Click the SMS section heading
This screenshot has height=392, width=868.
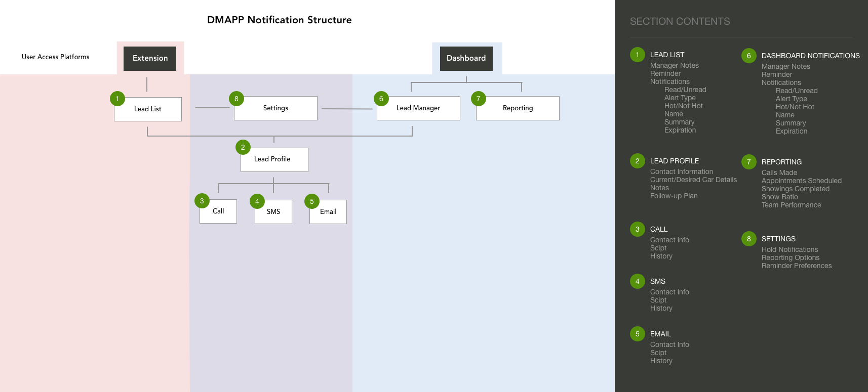point(658,281)
